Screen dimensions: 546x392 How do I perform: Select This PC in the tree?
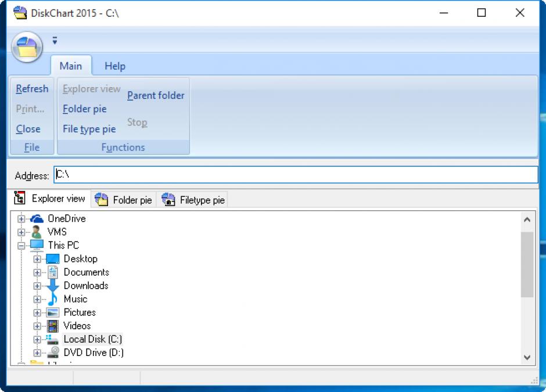[x=63, y=246]
